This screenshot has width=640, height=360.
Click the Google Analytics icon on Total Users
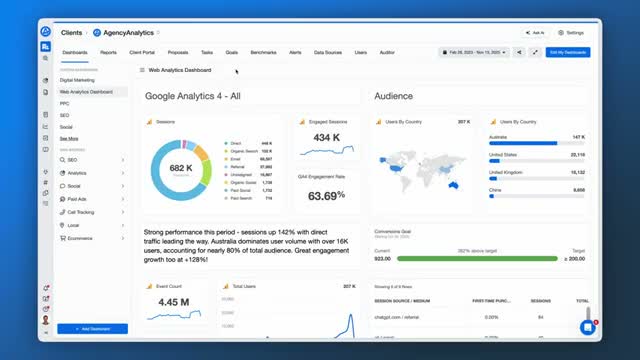[x=226, y=286]
